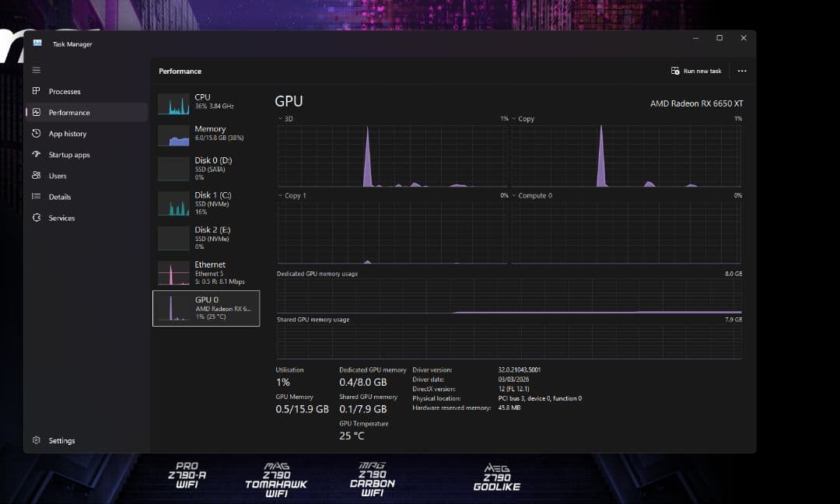Close the Task Manager window
Viewport: 840px width, 504px height.
click(744, 38)
